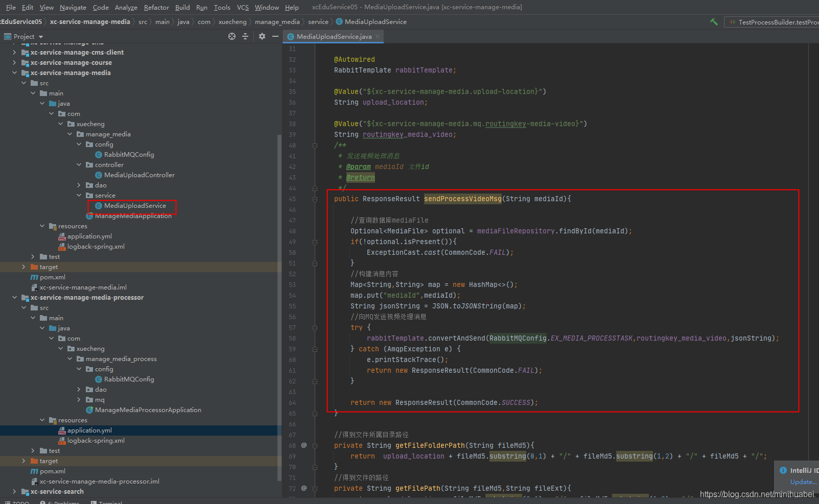Expand xc-service-manage-cms-client module
Viewport: 819px width, 504px height.
pyautogui.click(x=14, y=53)
